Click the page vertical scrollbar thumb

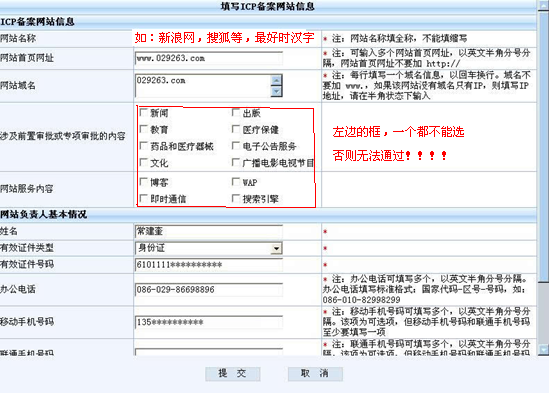coord(543,147)
